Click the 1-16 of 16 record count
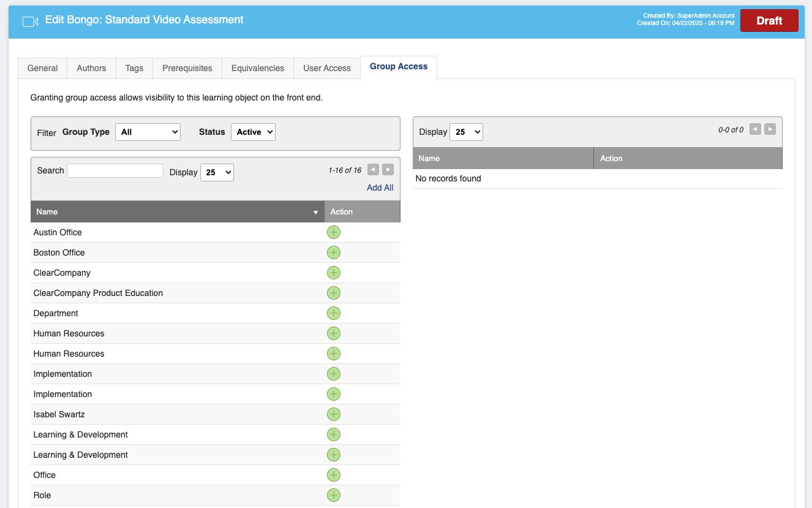 [345, 170]
